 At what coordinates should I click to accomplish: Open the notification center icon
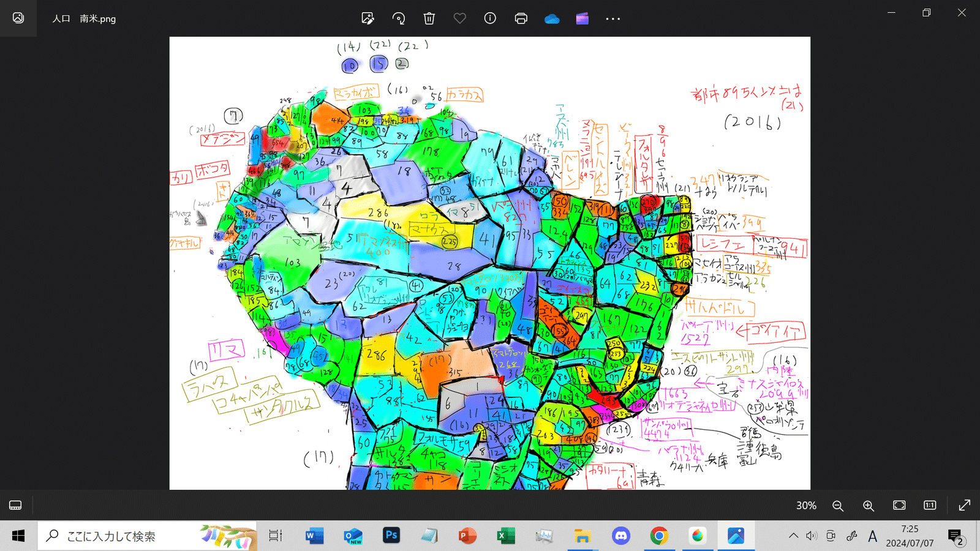point(956,537)
